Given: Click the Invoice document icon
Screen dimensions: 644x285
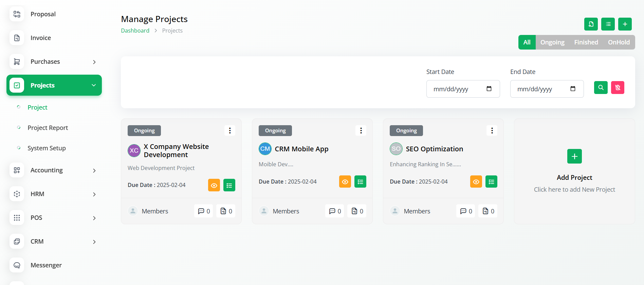Looking at the screenshot, I should pyautogui.click(x=17, y=38).
